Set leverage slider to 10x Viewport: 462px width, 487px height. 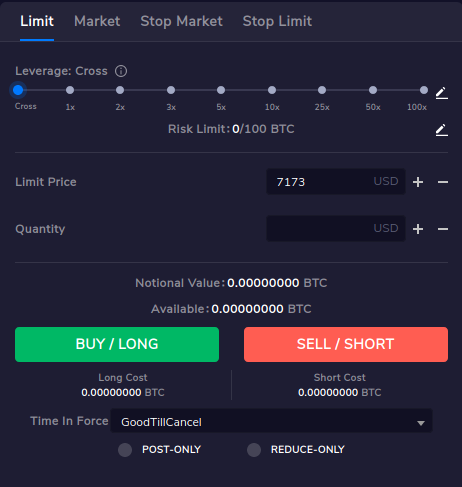tap(272, 90)
